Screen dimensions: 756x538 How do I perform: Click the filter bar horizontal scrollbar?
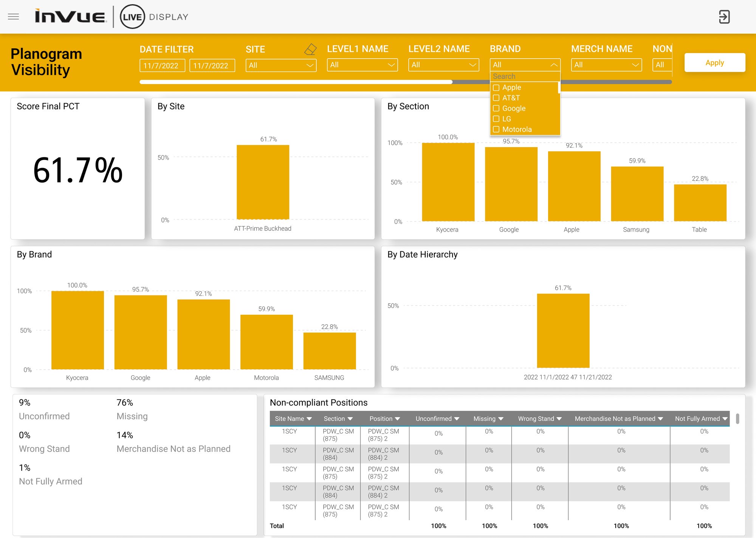(x=296, y=82)
